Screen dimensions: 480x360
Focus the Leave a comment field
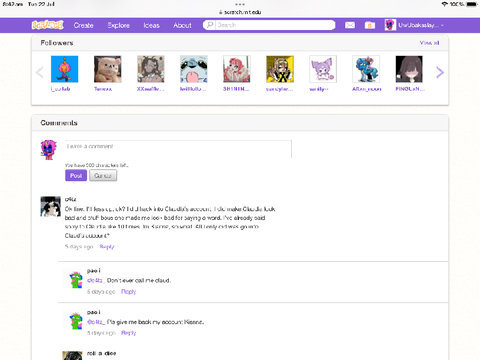click(178, 149)
